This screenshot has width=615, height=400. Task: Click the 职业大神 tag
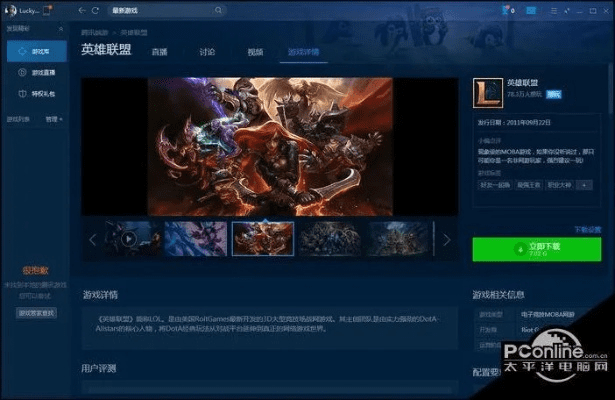[560, 185]
